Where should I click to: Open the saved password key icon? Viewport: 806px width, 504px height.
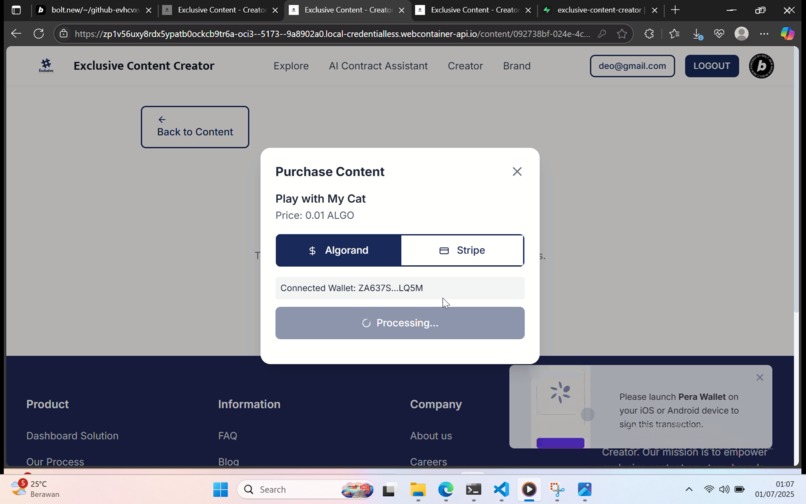pos(602,34)
